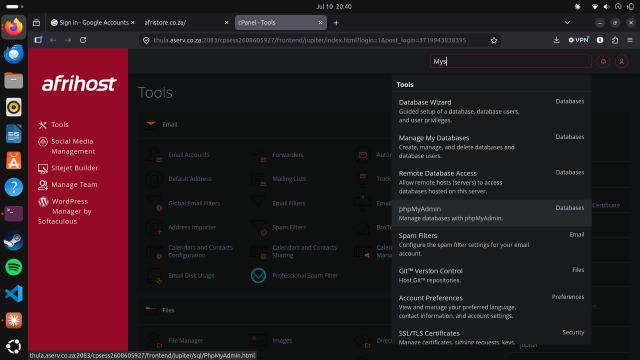This screenshot has width=640, height=360.
Task: Click the cPanel search input field
Action: click(x=510, y=62)
